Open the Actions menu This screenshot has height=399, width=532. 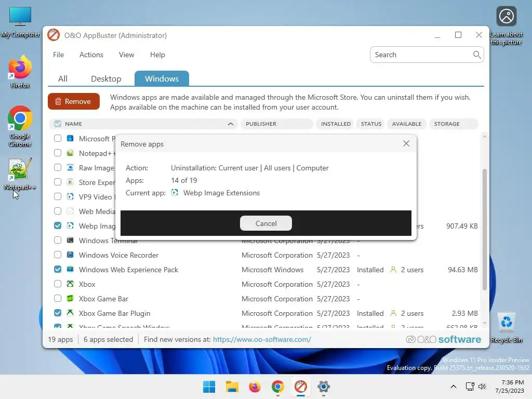coord(91,55)
